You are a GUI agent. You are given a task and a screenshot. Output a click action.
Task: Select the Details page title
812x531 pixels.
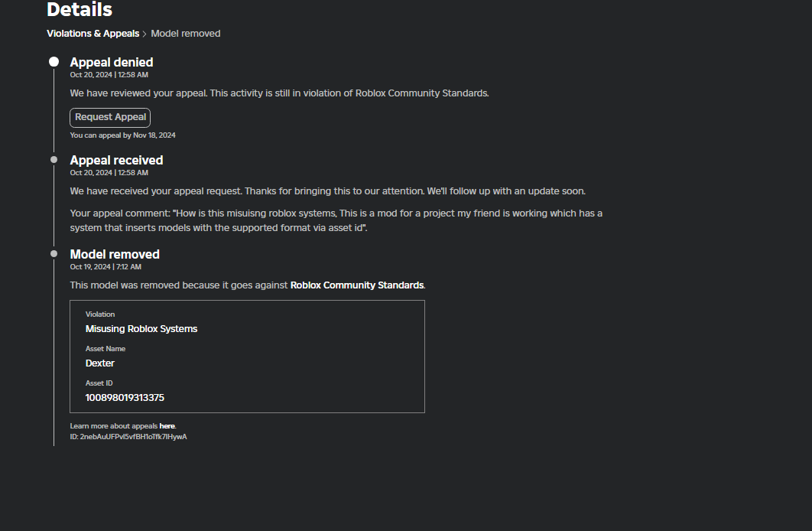pyautogui.click(x=79, y=10)
